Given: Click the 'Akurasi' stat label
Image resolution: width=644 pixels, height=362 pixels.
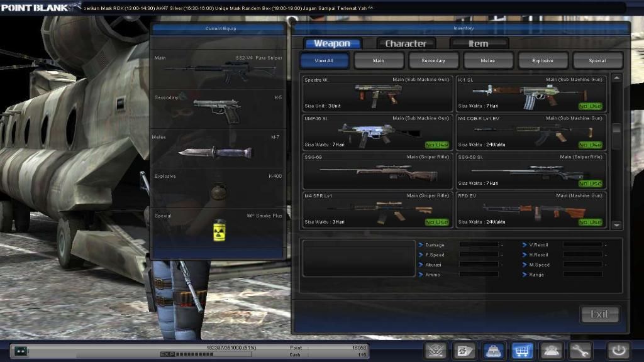Looking at the screenshot, I should [x=433, y=265].
